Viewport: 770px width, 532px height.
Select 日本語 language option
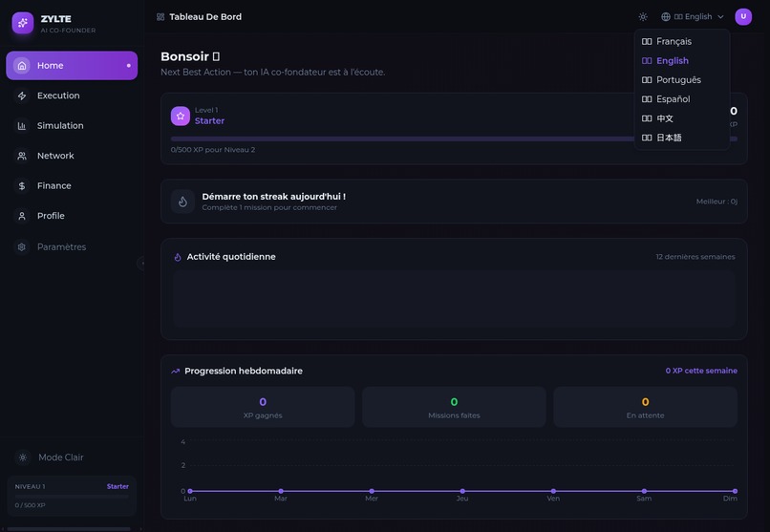point(681,138)
